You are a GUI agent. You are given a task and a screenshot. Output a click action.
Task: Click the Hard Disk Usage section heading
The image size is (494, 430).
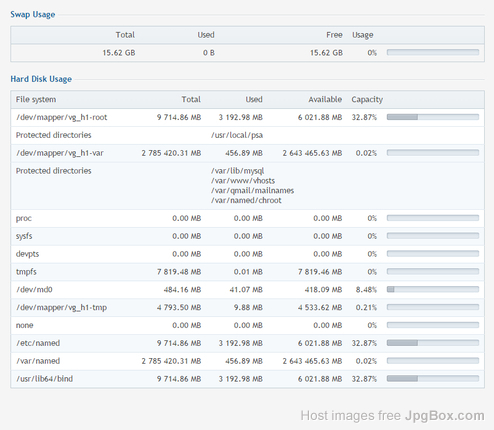point(41,79)
